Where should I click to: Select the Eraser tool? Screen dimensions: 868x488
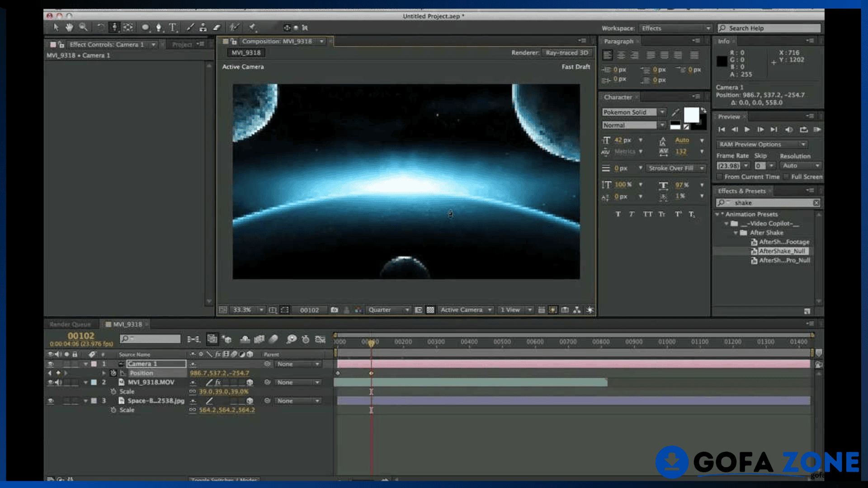217,28
